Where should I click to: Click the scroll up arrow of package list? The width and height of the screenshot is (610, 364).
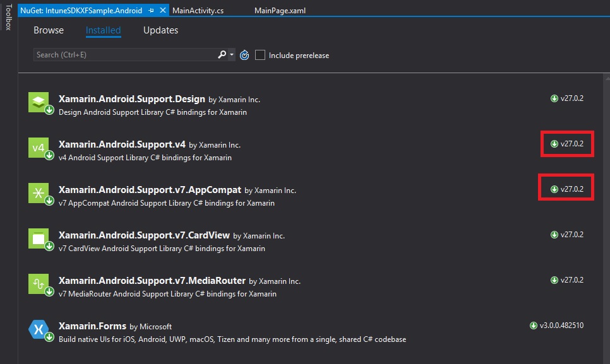pyautogui.click(x=607, y=79)
